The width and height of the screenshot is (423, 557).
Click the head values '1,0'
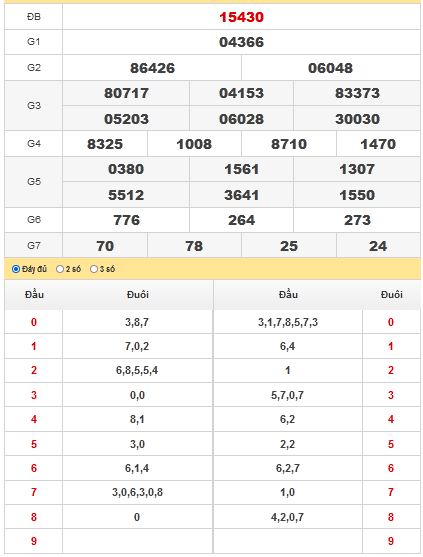(x=287, y=492)
